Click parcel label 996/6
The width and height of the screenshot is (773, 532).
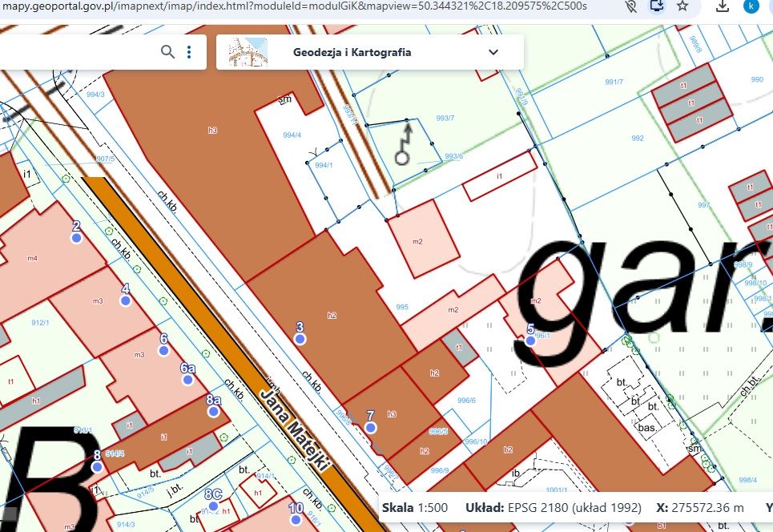[466, 401]
